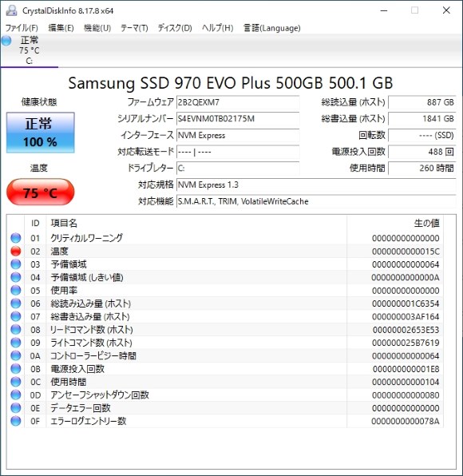
Task: Select raw value 000000003AF164
Action: [406, 316]
